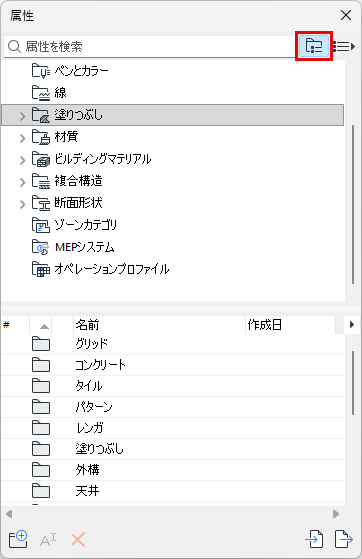
Task: Expand the 複合構造 tree node
Action: [22, 182]
